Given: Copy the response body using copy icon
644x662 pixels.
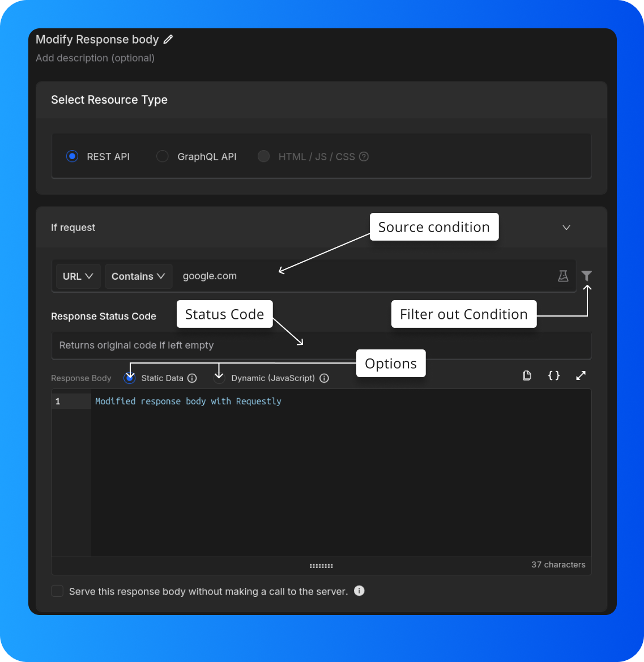Looking at the screenshot, I should [527, 375].
